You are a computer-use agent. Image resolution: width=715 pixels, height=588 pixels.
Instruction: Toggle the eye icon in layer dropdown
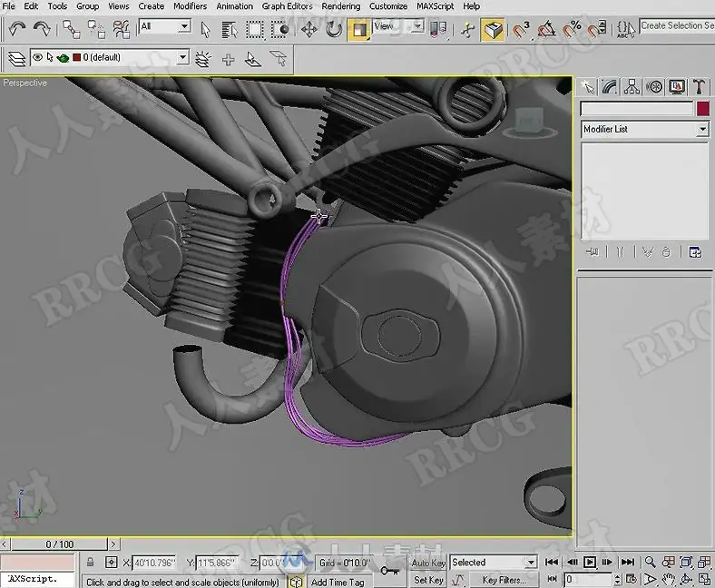point(38,57)
